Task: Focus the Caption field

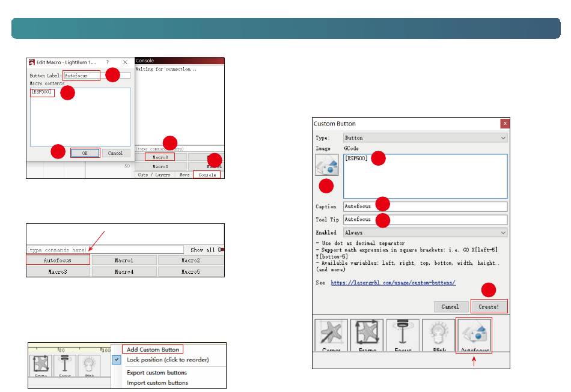Action: pos(425,206)
